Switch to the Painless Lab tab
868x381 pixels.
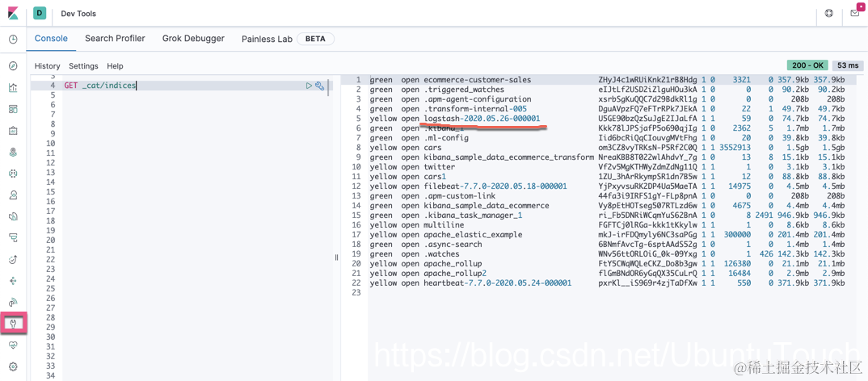[267, 40]
